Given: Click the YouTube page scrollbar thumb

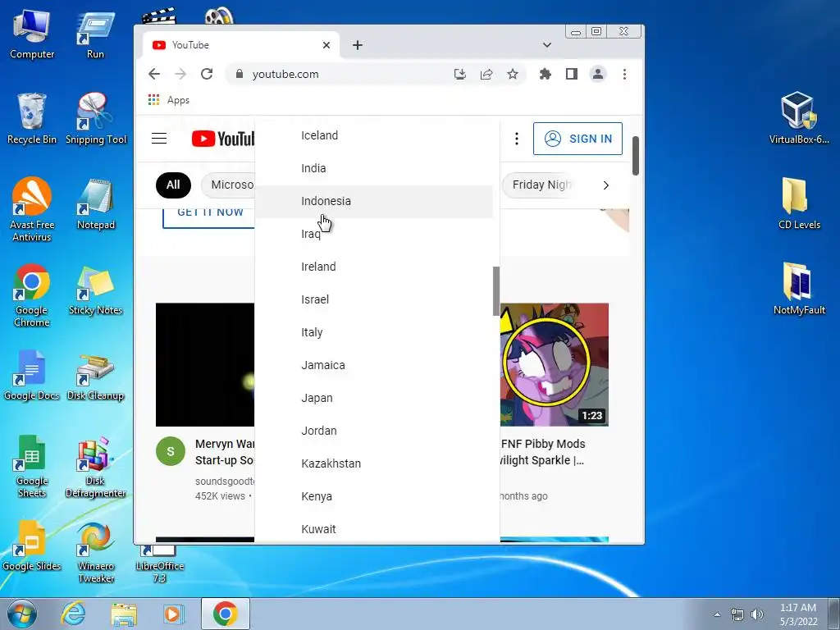Looking at the screenshot, I should [x=636, y=155].
